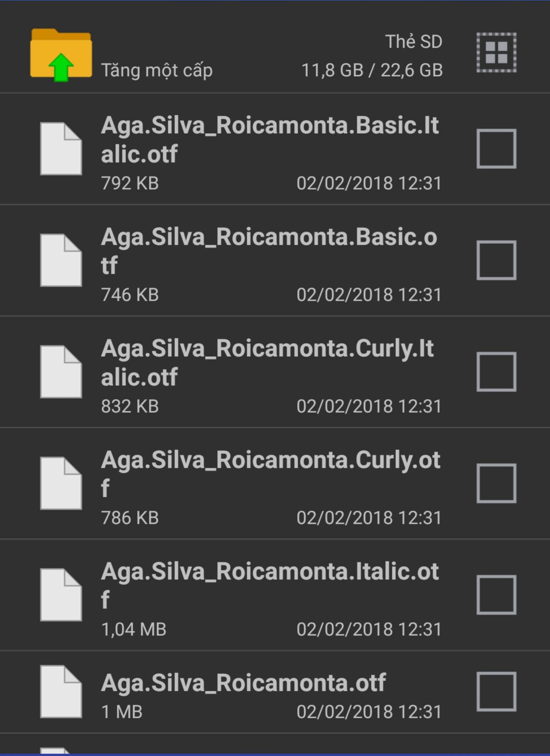
Task: Check the box for Curly.Italic.otf file
Action: click(x=496, y=371)
